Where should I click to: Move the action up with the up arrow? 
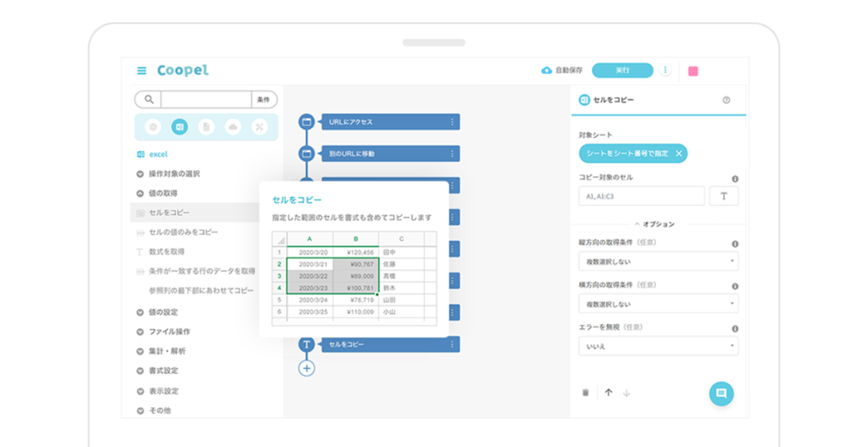tap(609, 393)
